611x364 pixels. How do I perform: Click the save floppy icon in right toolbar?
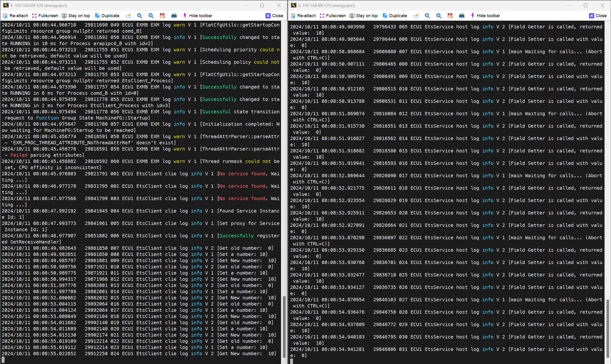(450, 16)
